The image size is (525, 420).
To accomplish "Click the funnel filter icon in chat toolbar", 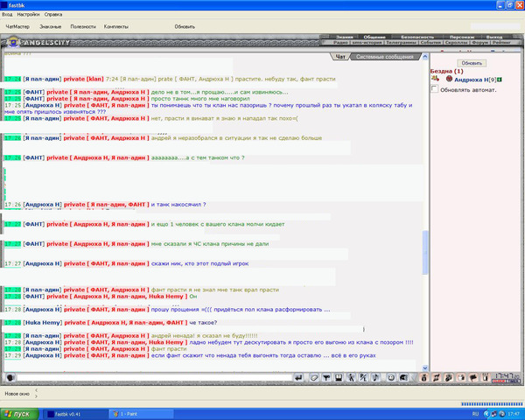I will [326, 378].
